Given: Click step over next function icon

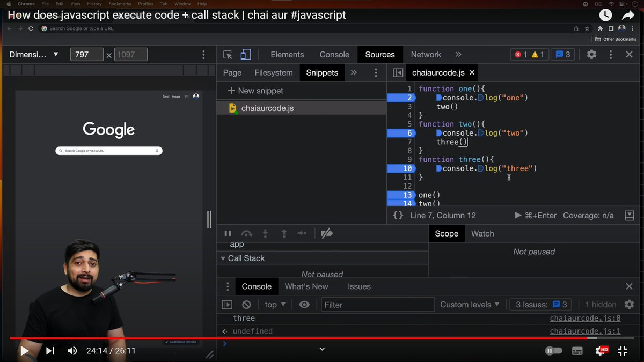Looking at the screenshot, I should (246, 233).
